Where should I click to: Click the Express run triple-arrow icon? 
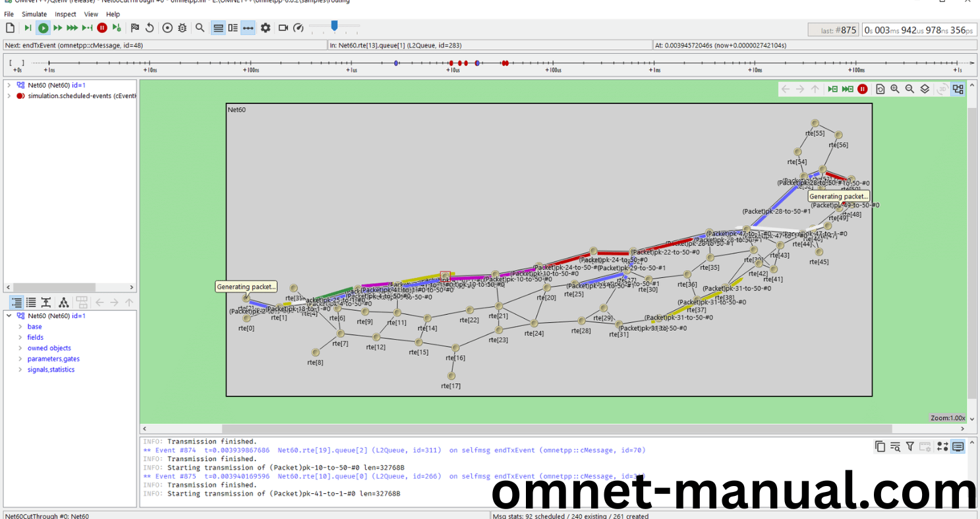(x=72, y=28)
